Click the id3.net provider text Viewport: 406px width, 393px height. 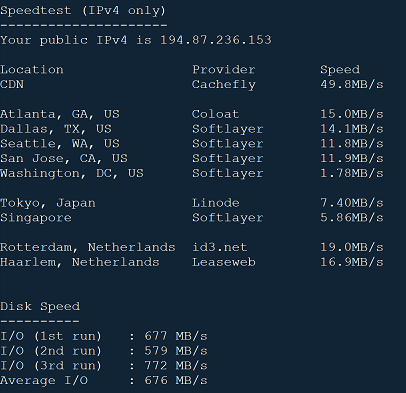220,247
